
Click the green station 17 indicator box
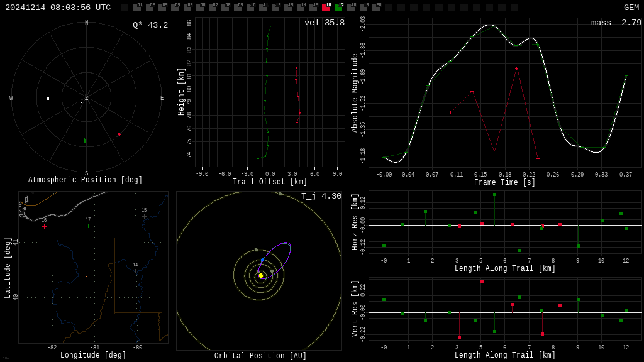pyautogui.click(x=338, y=8)
